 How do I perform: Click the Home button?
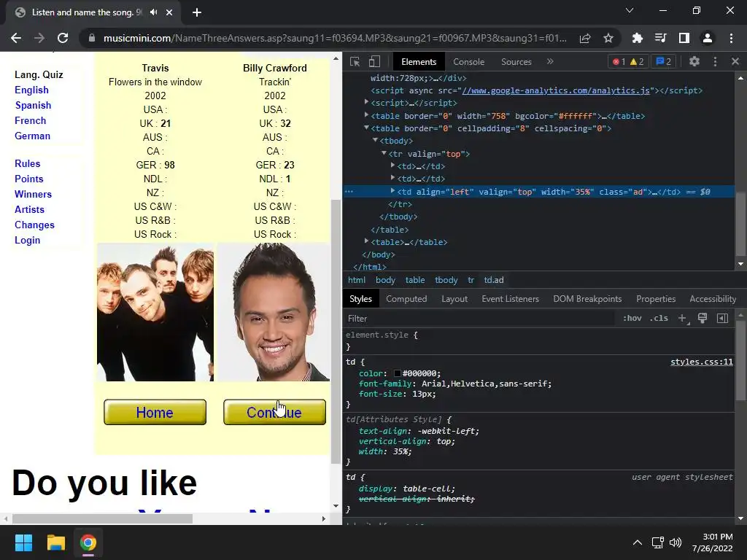pyautogui.click(x=155, y=413)
